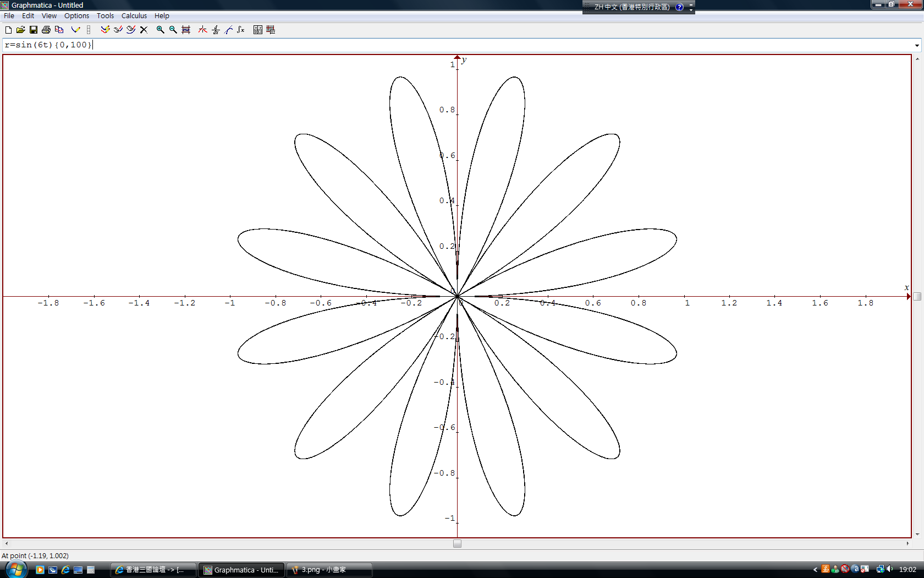Click the horizontal scrollbar left arrow

7,544
